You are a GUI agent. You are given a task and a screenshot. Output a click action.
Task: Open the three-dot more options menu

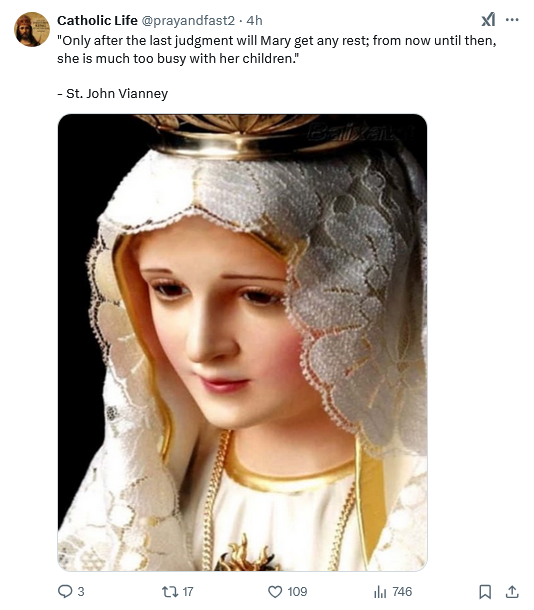pyautogui.click(x=512, y=19)
